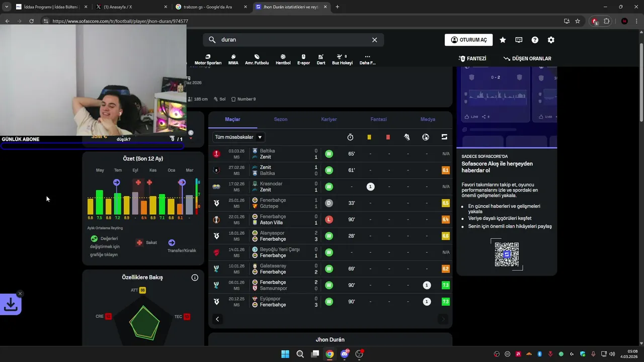Go to previous matches page arrow
The image size is (644, 362).
[217, 319]
